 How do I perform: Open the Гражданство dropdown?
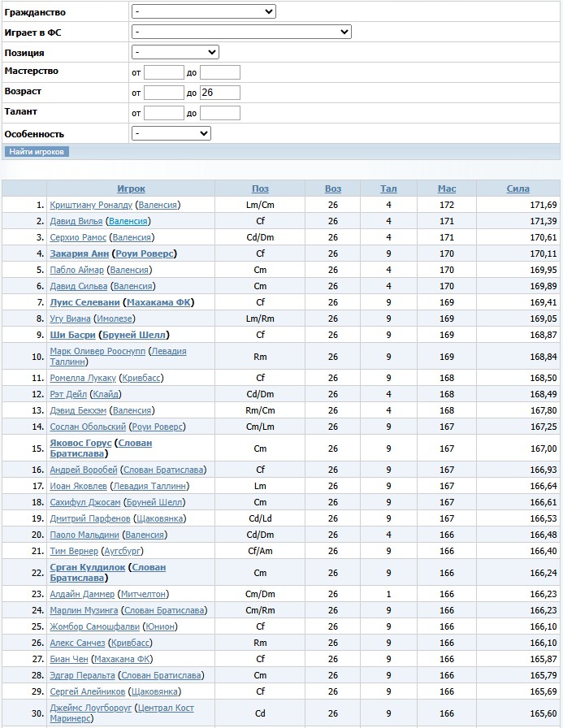203,12
